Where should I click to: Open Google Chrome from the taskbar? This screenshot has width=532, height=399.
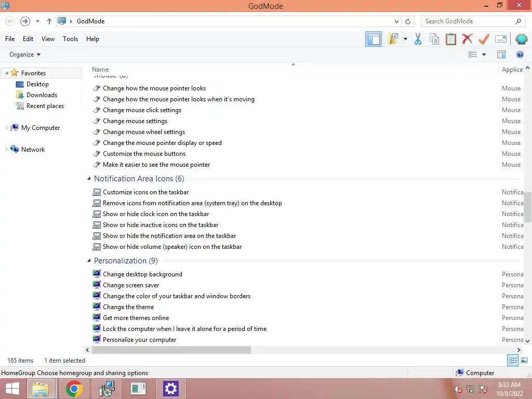pyautogui.click(x=74, y=389)
